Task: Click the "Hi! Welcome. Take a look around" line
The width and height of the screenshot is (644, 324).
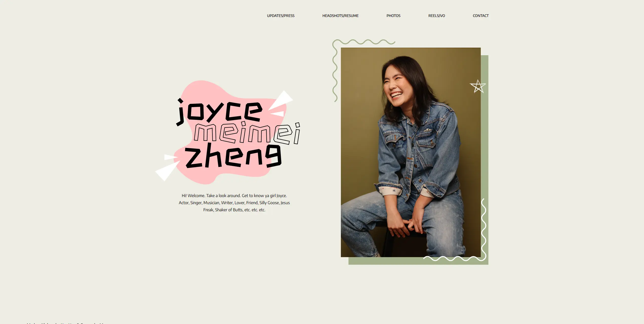Action: (234, 196)
